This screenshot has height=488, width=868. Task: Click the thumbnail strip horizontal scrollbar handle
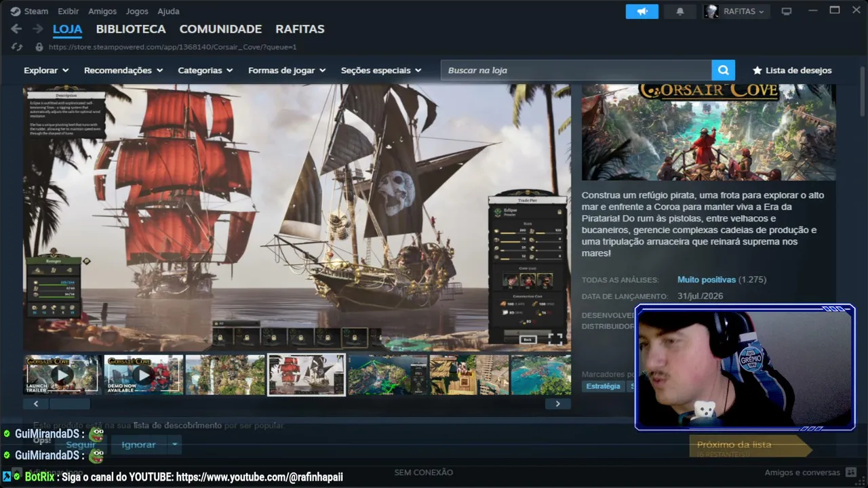70,404
